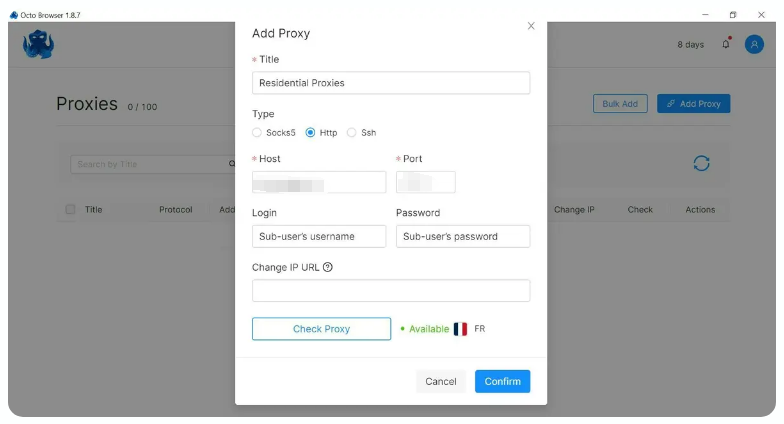The height and width of the screenshot is (424, 784).
Task: Click the French flag icon
Action: [x=460, y=329]
